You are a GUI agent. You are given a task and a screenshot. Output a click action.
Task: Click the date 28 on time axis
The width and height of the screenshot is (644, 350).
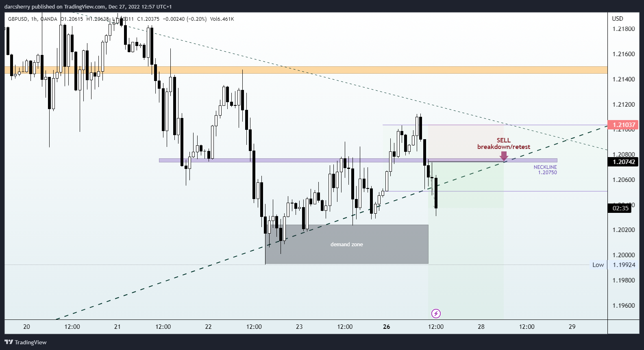pyautogui.click(x=481, y=327)
